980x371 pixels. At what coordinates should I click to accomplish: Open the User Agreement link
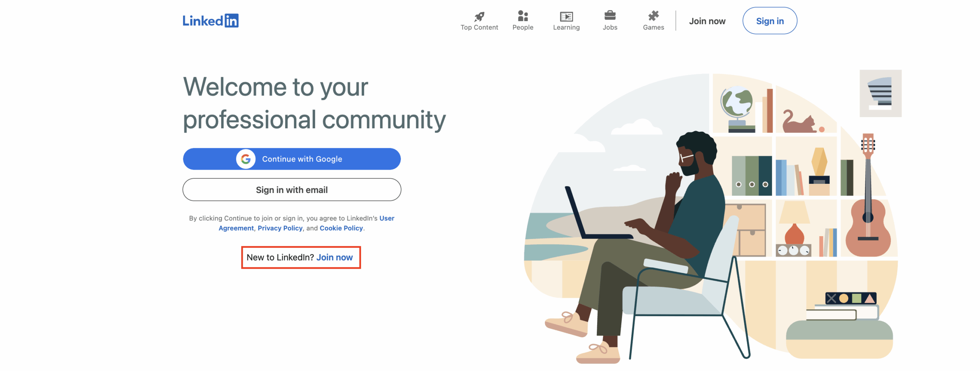[x=386, y=218]
